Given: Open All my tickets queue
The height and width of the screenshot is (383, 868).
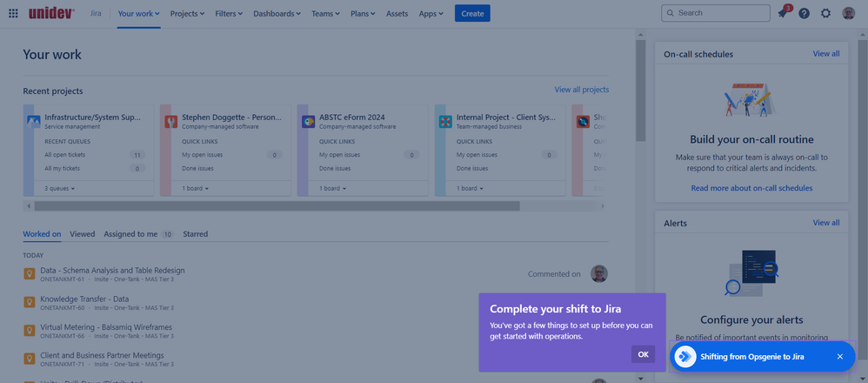Looking at the screenshot, I should click(x=62, y=168).
